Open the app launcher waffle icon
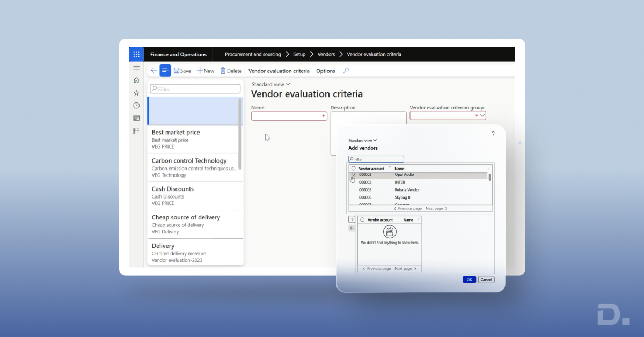The image size is (644, 337). pyautogui.click(x=136, y=54)
